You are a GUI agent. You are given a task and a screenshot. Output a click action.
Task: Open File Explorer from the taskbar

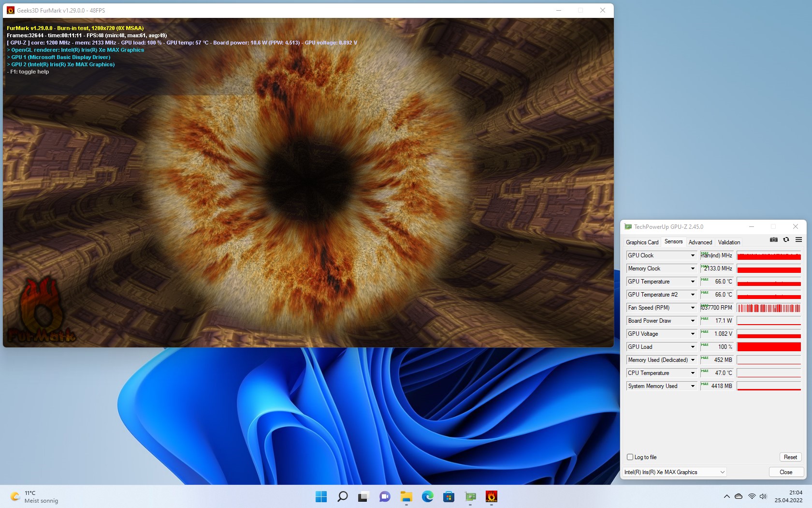[x=406, y=496]
